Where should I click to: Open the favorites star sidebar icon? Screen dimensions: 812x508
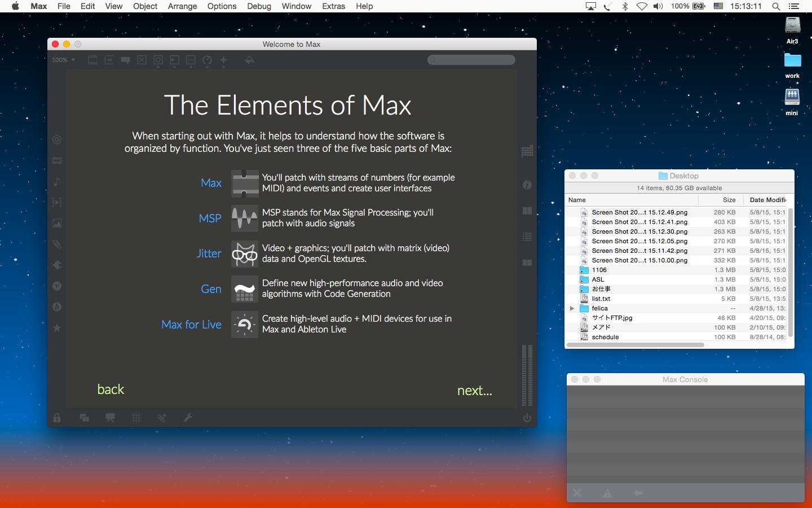[57, 328]
